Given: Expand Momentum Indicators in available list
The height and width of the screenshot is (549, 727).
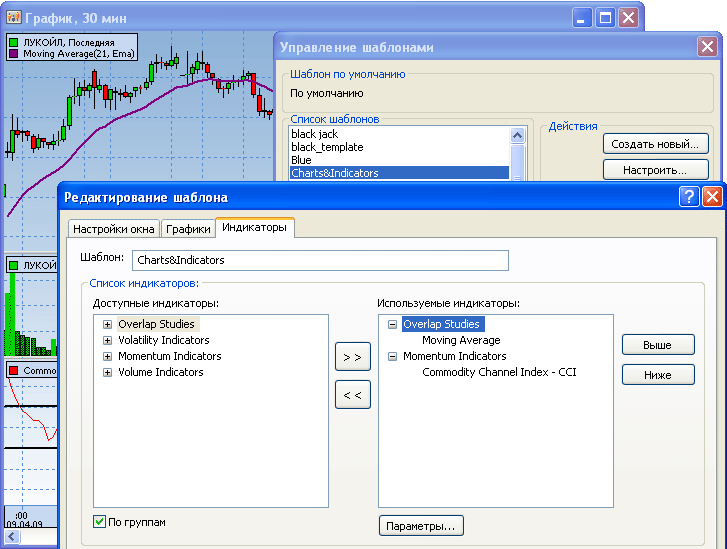Looking at the screenshot, I should tap(108, 356).
